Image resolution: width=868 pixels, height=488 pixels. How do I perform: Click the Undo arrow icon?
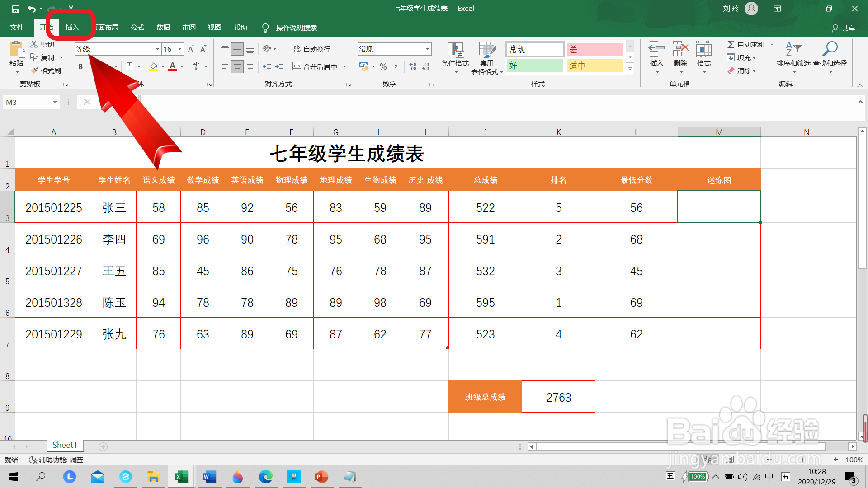31,9
